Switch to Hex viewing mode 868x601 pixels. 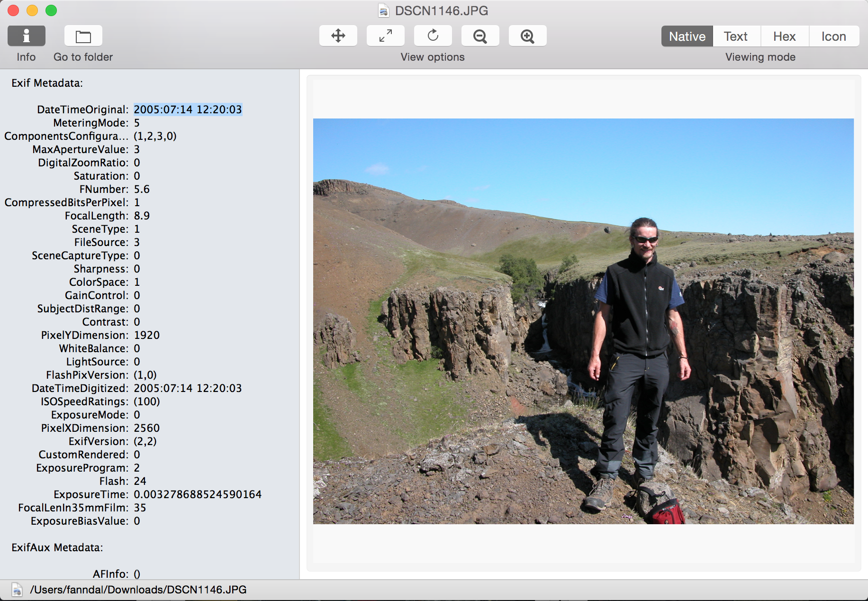[x=784, y=36]
